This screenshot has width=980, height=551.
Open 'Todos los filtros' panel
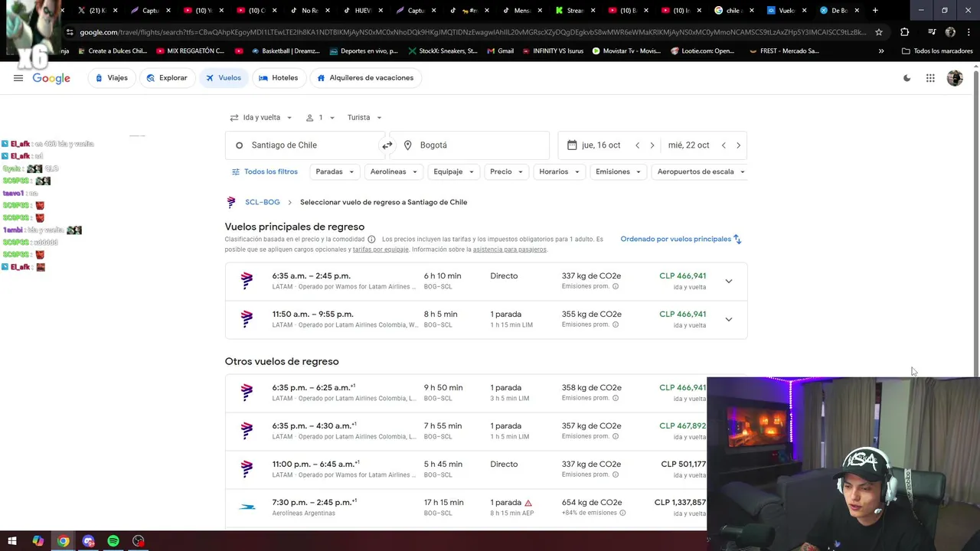pos(264,171)
